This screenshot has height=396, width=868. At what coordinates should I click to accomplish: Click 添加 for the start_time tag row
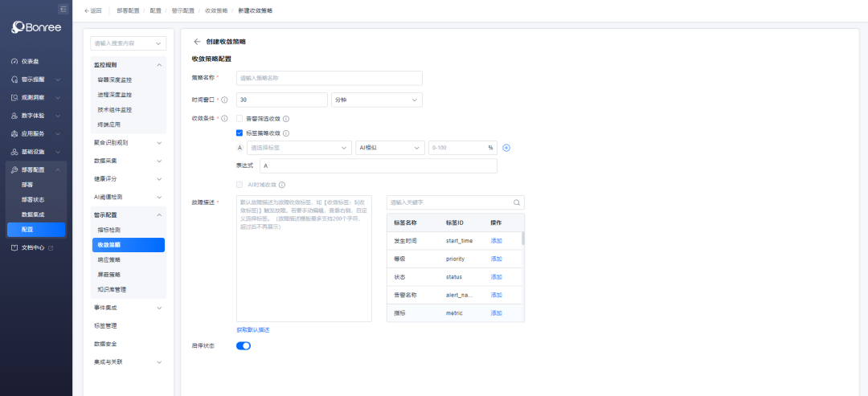tap(496, 240)
